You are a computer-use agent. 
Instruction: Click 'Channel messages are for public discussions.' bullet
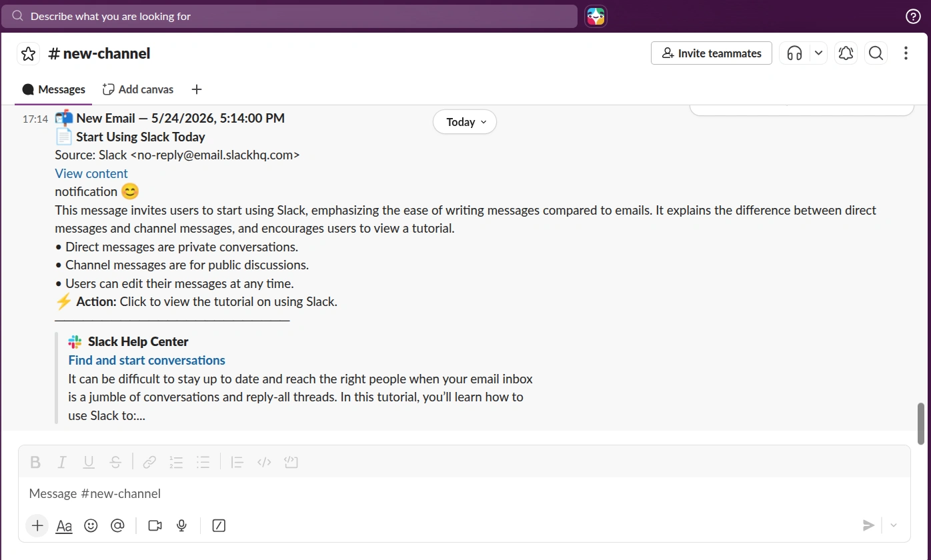point(181,265)
